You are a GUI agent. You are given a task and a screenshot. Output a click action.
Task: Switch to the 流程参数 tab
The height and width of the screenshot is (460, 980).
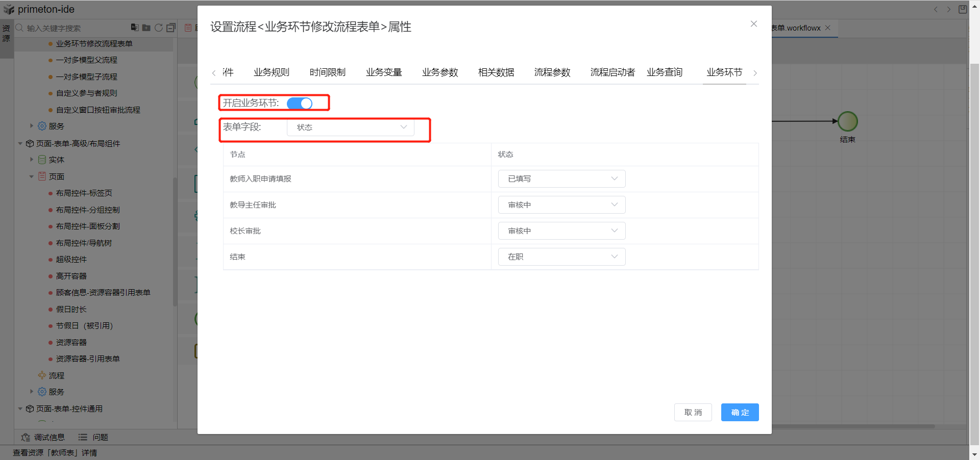(x=552, y=72)
